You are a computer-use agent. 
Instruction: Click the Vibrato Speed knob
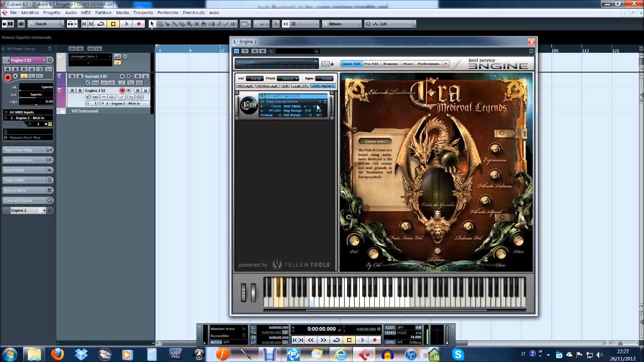coord(485,201)
